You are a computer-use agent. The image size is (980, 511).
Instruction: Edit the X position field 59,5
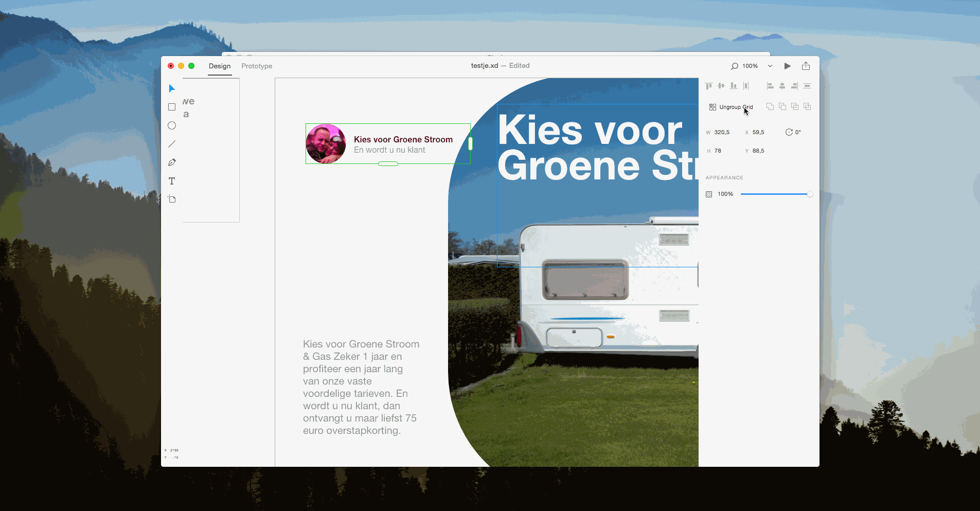click(x=758, y=132)
